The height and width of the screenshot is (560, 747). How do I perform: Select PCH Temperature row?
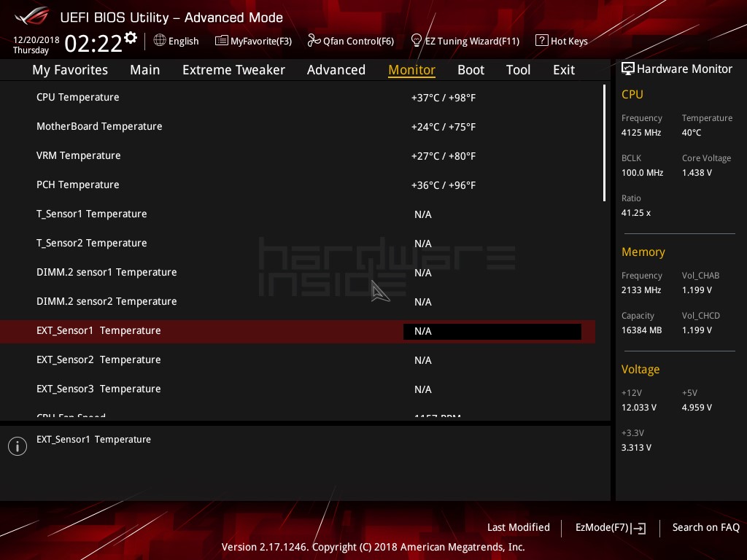[298, 184]
